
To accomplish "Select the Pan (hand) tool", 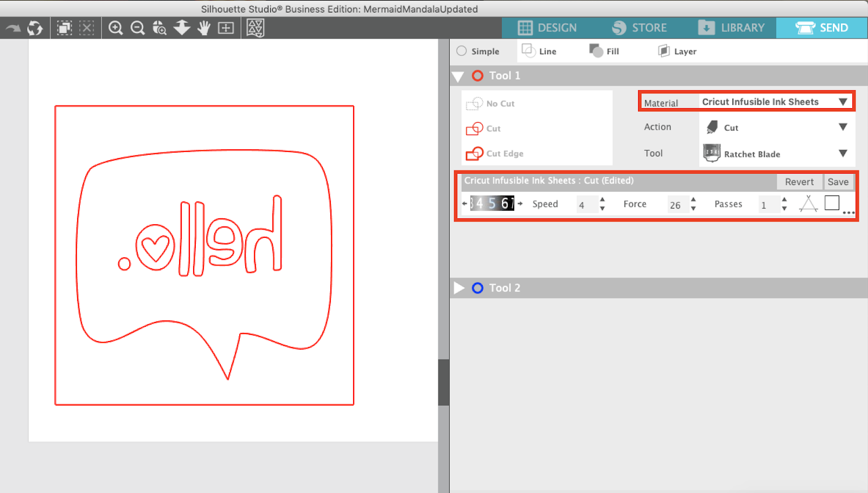I will click(203, 28).
